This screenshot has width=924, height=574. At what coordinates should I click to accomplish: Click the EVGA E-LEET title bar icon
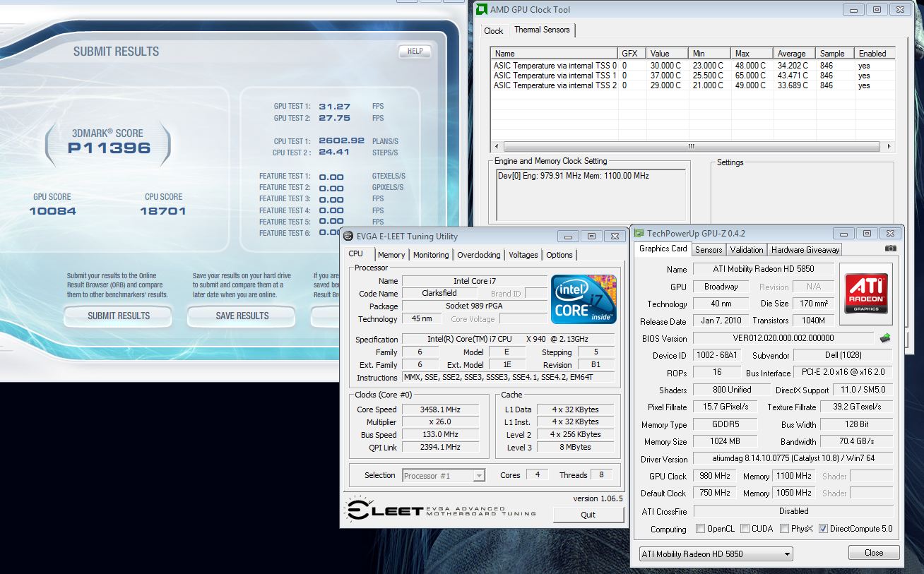pos(348,237)
